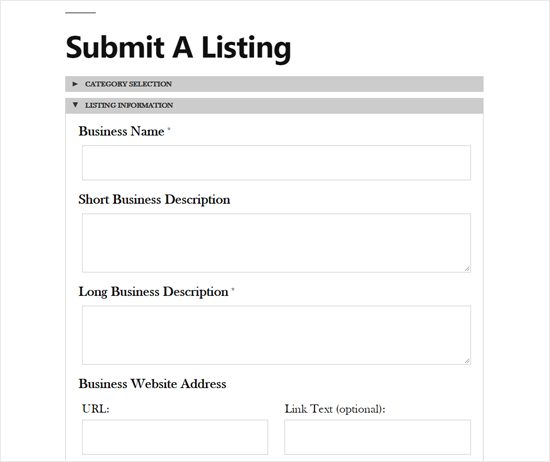This screenshot has height=462, width=550.
Task: Click the Business Website Address heading
Action: point(152,384)
